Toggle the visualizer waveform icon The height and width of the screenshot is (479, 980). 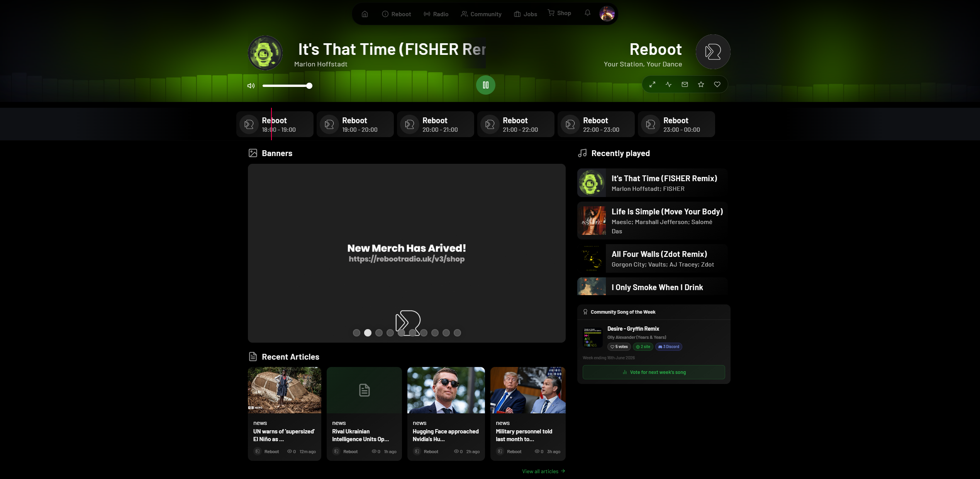[668, 84]
